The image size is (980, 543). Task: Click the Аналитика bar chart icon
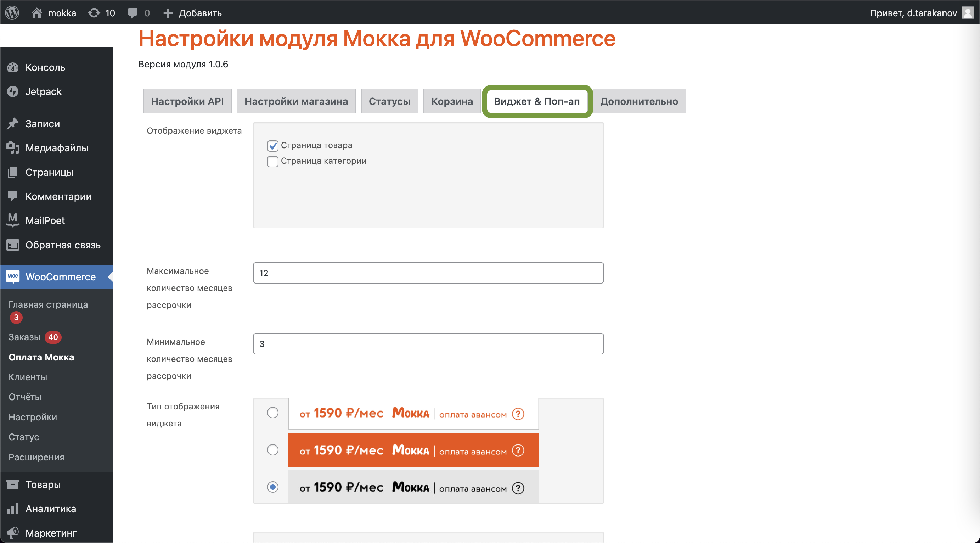(13, 509)
